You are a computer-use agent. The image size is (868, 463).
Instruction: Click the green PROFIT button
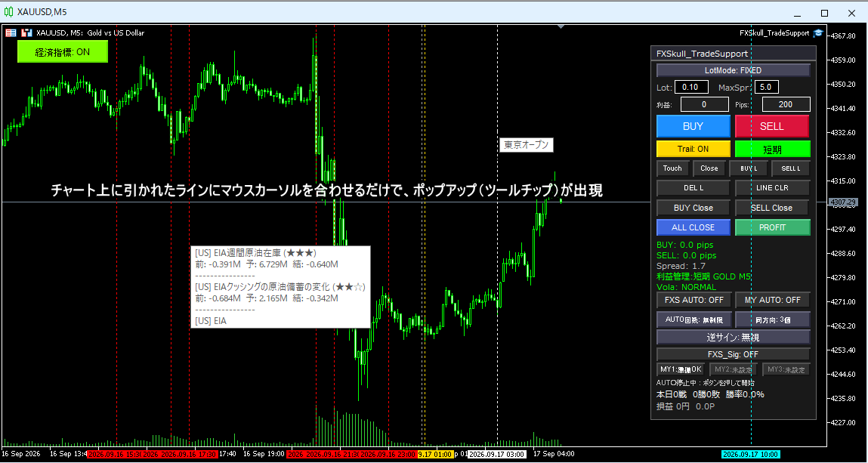tap(772, 227)
